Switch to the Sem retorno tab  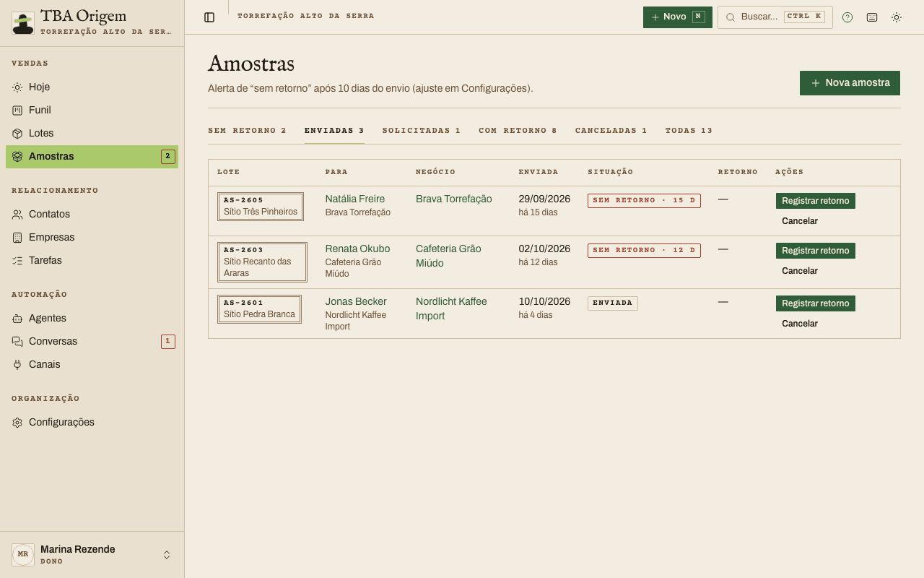[247, 131]
